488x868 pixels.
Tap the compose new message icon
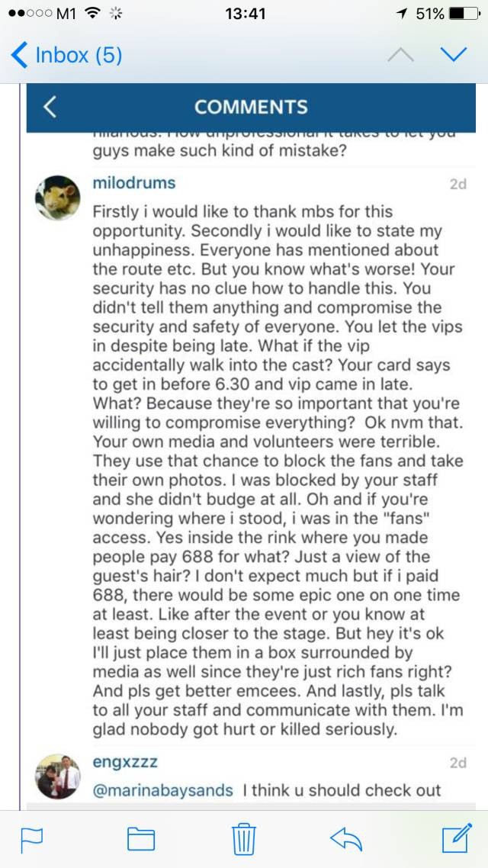(x=457, y=838)
